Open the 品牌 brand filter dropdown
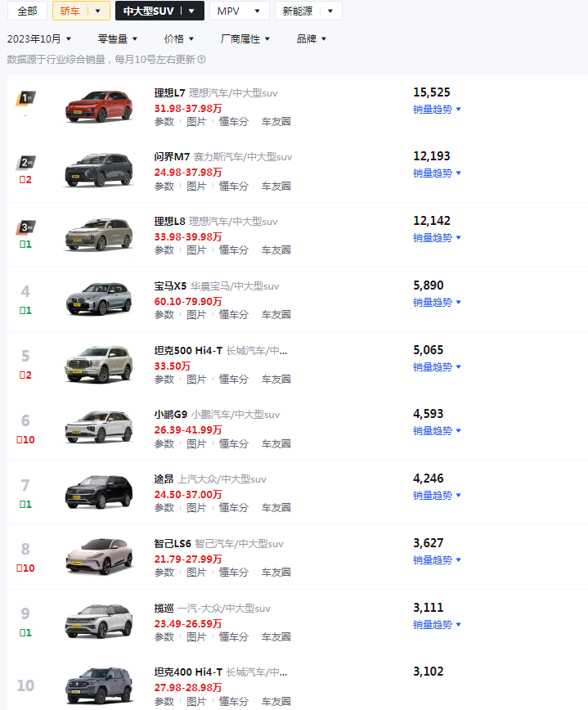This screenshot has width=588, height=710. tap(312, 39)
